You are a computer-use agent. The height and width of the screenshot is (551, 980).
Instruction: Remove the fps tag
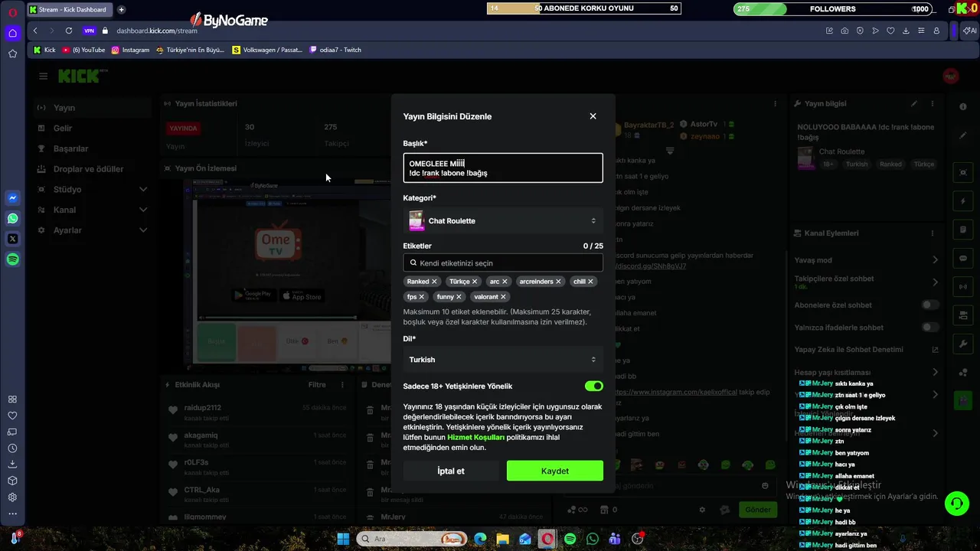coord(421,297)
